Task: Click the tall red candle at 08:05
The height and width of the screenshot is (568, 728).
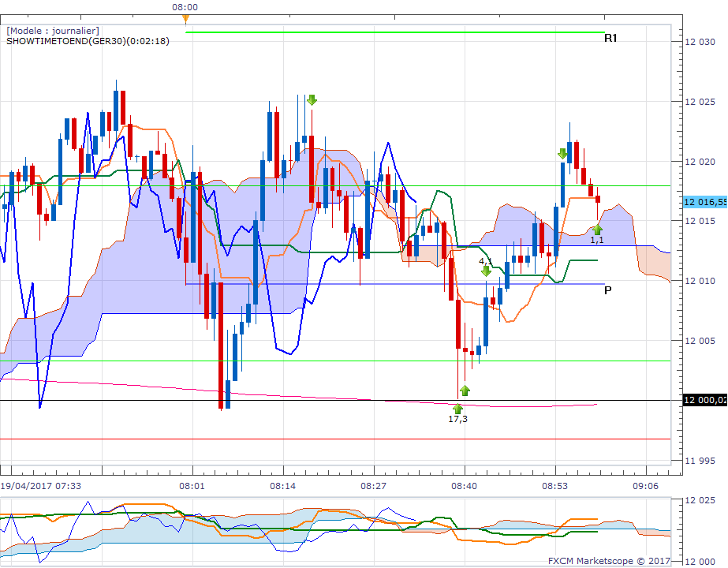Action: point(221,346)
